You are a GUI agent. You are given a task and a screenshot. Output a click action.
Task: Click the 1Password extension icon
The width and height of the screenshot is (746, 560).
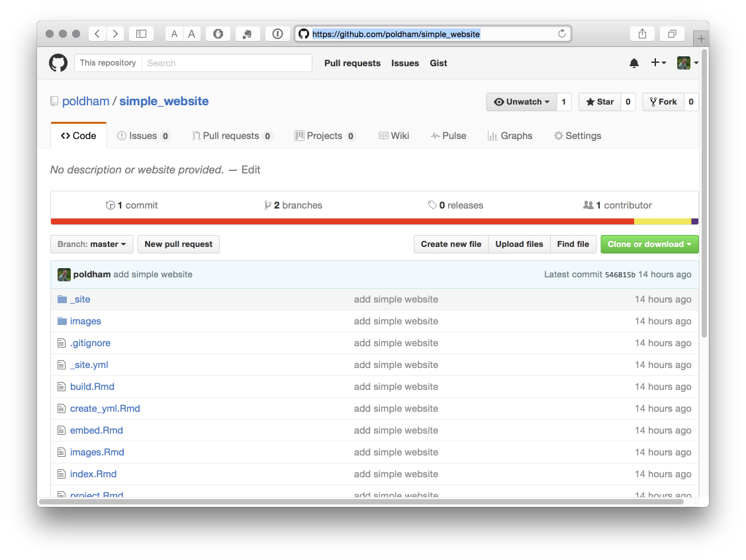coord(277,34)
